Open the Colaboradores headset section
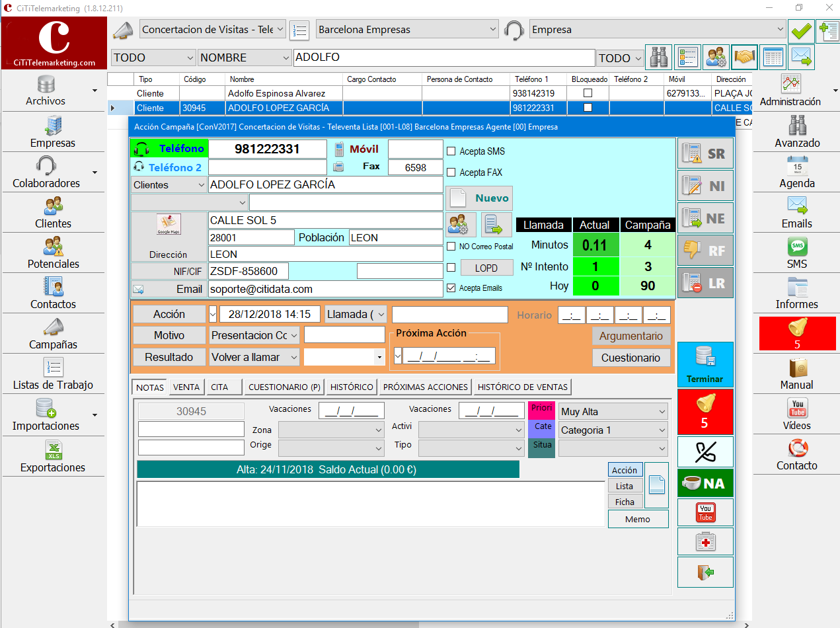This screenshot has height=628, width=840. [46, 173]
